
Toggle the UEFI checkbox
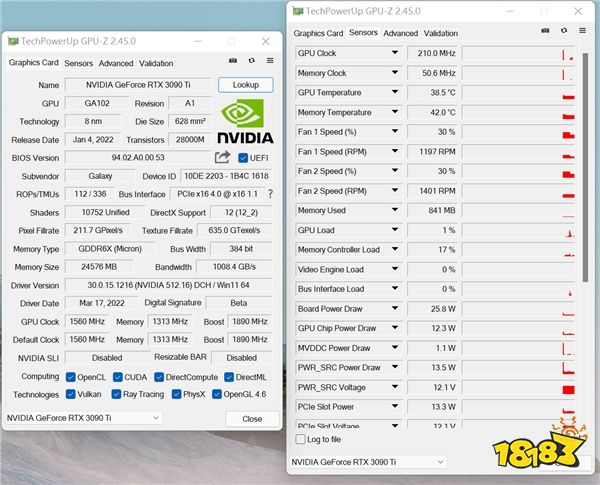[243, 158]
